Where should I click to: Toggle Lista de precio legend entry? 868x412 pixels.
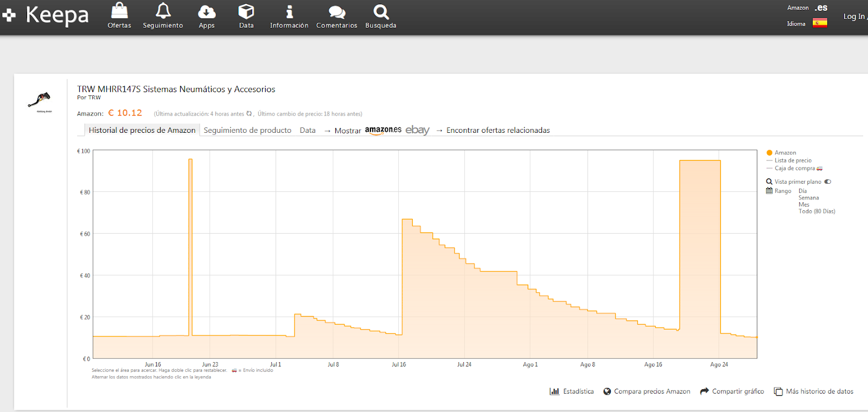[793, 160]
